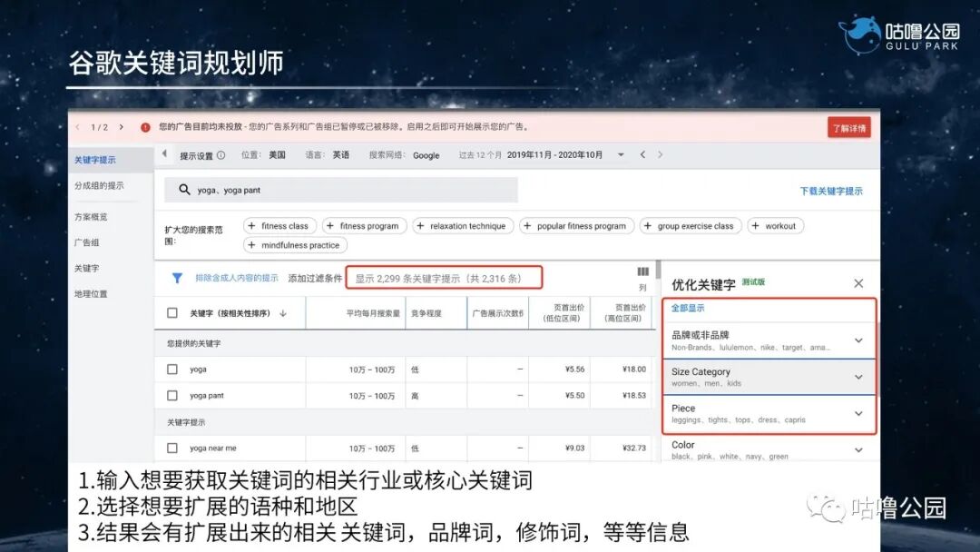980x552 pixels.
Task: Expand the Piece keyword group
Action: [857, 412]
